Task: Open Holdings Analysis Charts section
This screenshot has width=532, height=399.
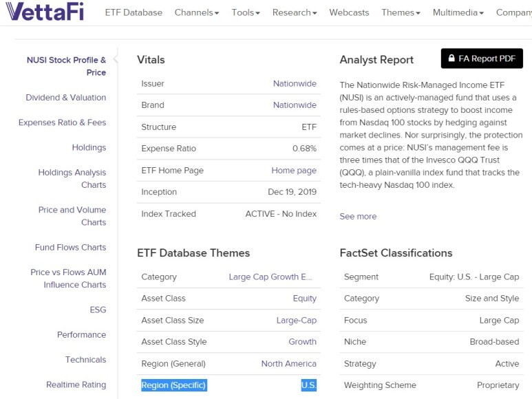Action: tap(72, 179)
